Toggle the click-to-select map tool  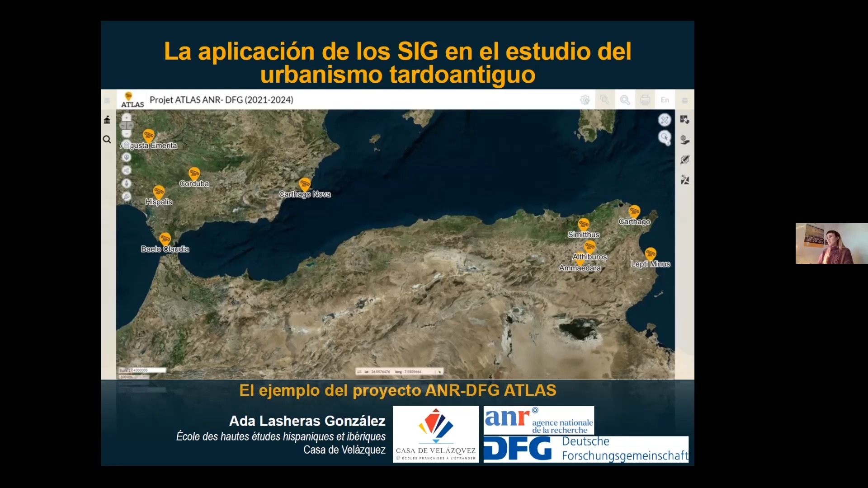pyautogui.click(x=664, y=137)
